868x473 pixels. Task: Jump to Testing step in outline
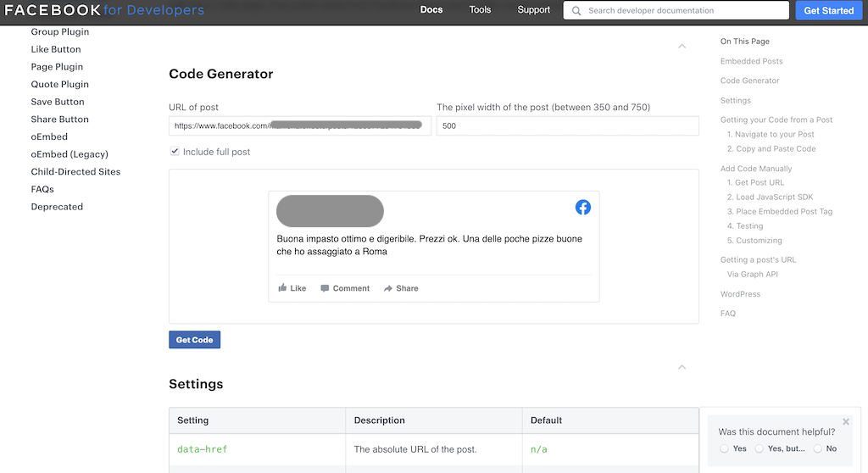pos(745,226)
